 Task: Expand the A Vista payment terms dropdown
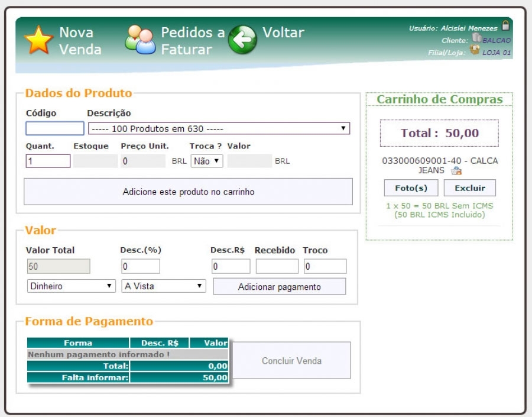click(164, 286)
